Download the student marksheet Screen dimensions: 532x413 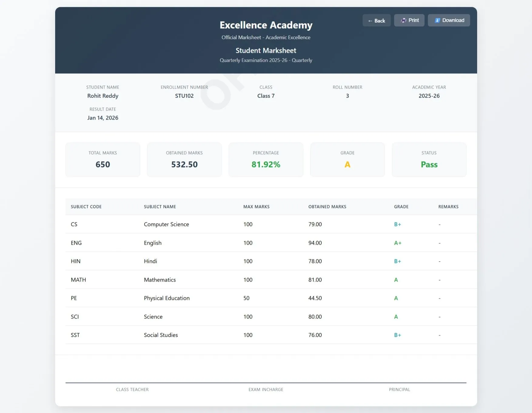(449, 20)
